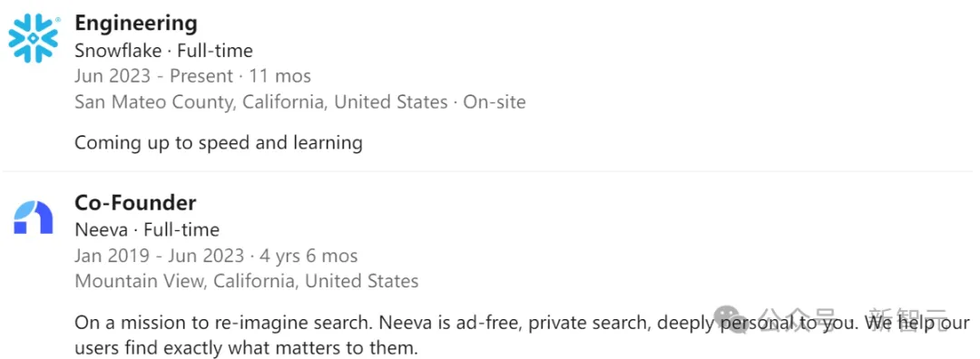Click Full-time next to Snowflake

pyautogui.click(x=215, y=50)
